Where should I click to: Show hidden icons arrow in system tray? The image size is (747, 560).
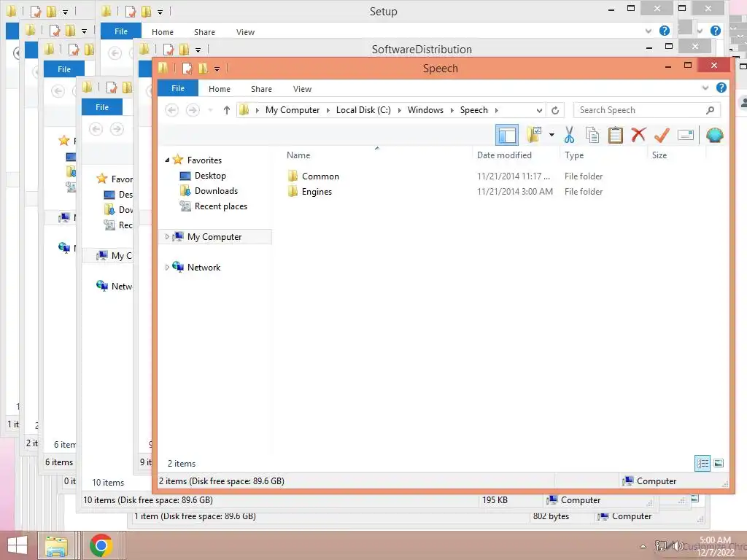point(643,546)
